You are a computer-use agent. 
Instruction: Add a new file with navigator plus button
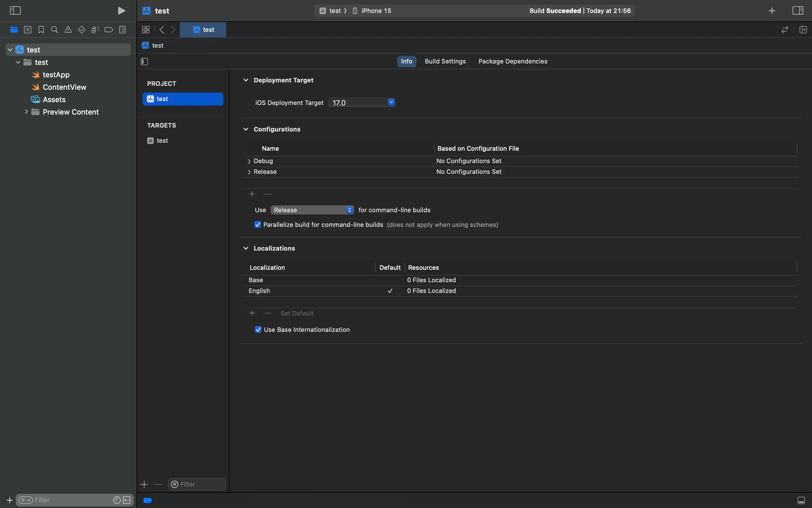click(10, 500)
